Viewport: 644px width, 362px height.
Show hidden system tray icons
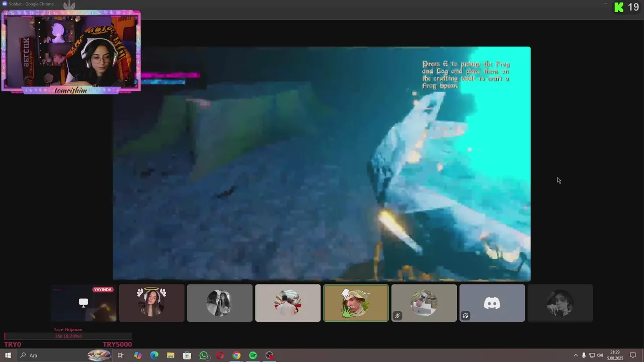tap(576, 355)
